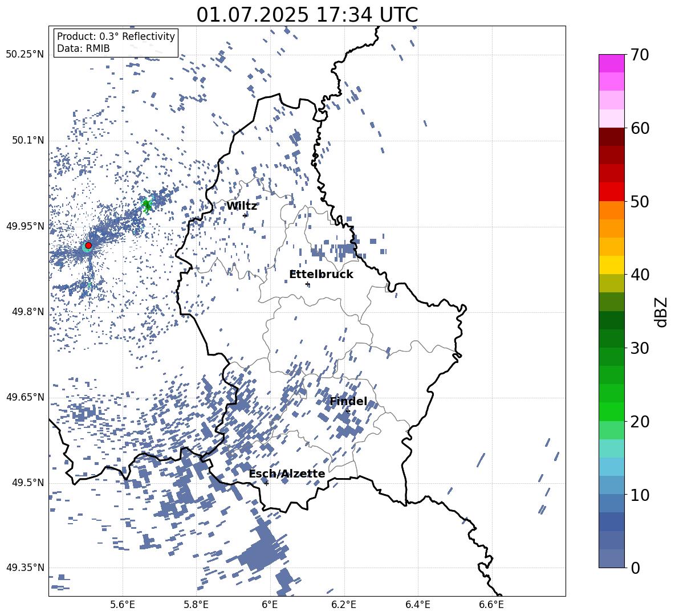This screenshot has width=675, height=616.
Task: Click the 49.95°N latitude label
Action: click(25, 226)
